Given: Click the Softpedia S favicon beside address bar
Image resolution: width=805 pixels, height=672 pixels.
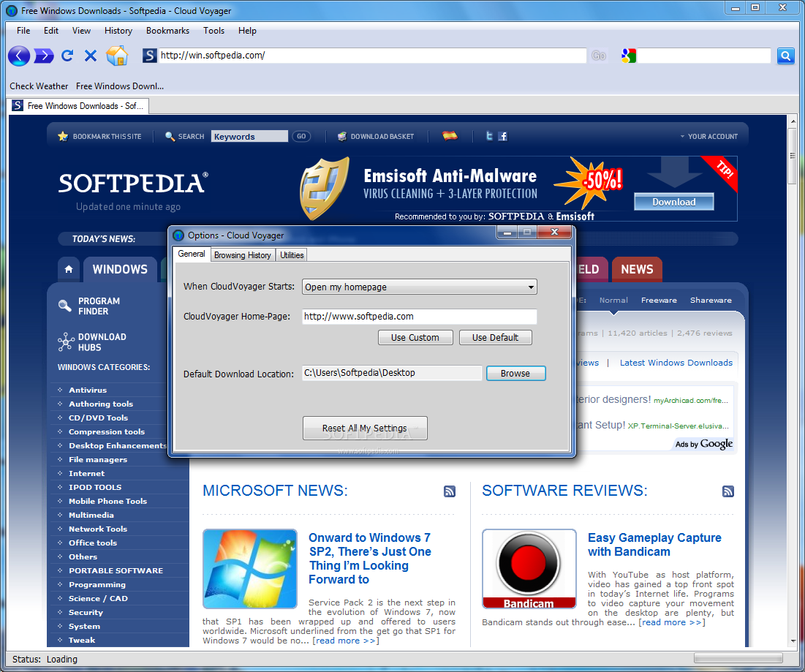Looking at the screenshot, I should [149, 56].
